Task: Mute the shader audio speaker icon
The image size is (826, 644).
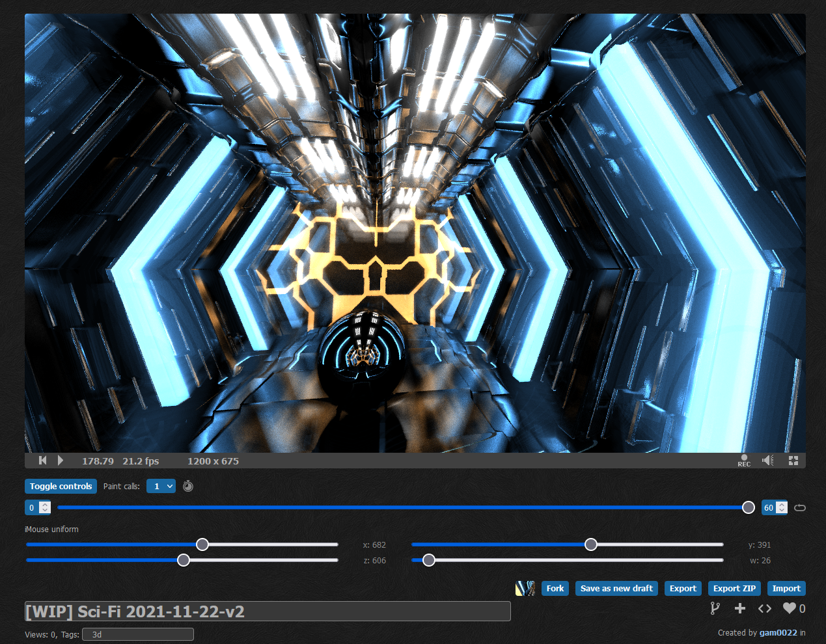Action: [x=768, y=461]
